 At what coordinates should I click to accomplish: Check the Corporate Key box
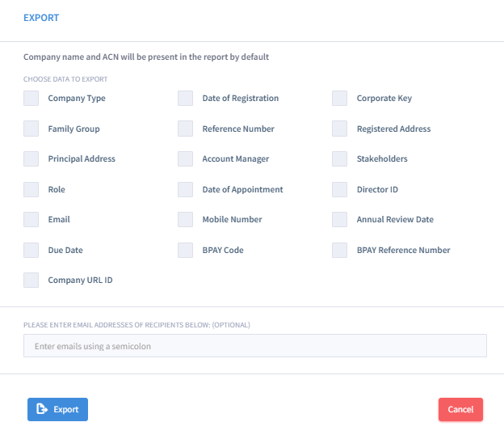pos(340,98)
